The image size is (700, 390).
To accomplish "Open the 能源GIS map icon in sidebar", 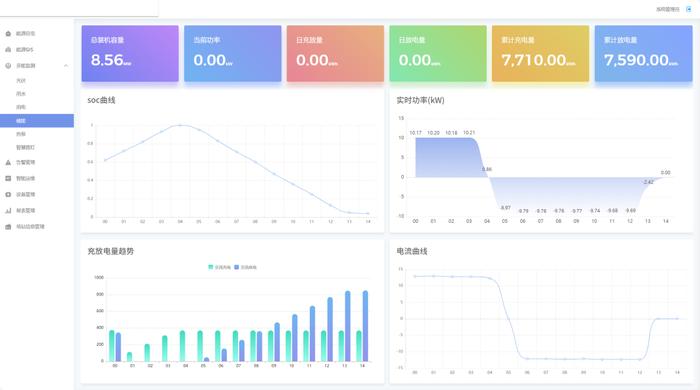I will tap(8, 50).
